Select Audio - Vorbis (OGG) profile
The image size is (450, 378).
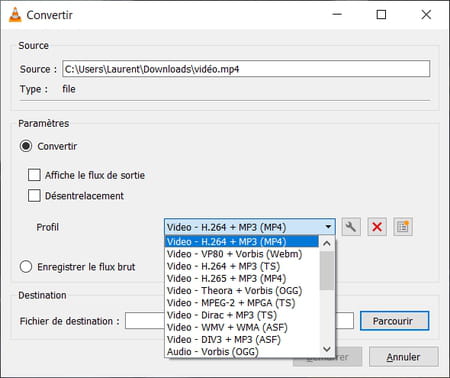click(241, 352)
